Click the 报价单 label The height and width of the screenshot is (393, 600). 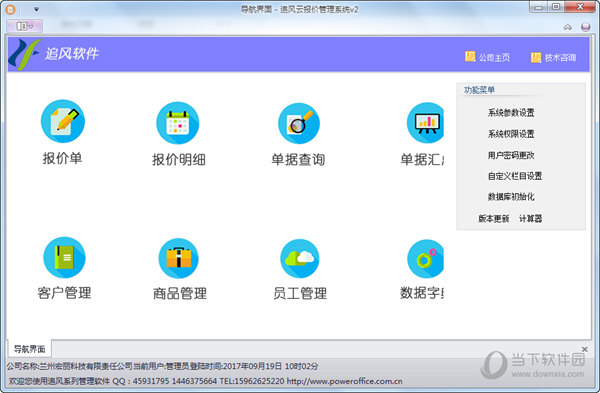(x=62, y=158)
